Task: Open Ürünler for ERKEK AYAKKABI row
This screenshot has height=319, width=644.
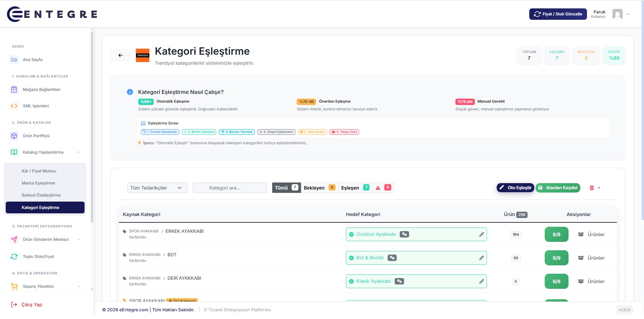Action: click(x=591, y=234)
